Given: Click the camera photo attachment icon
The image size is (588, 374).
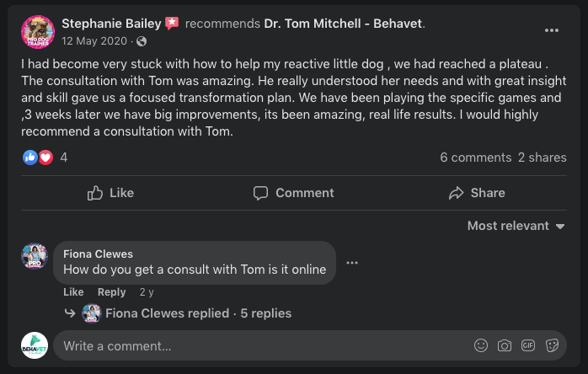Looking at the screenshot, I should (x=505, y=345).
